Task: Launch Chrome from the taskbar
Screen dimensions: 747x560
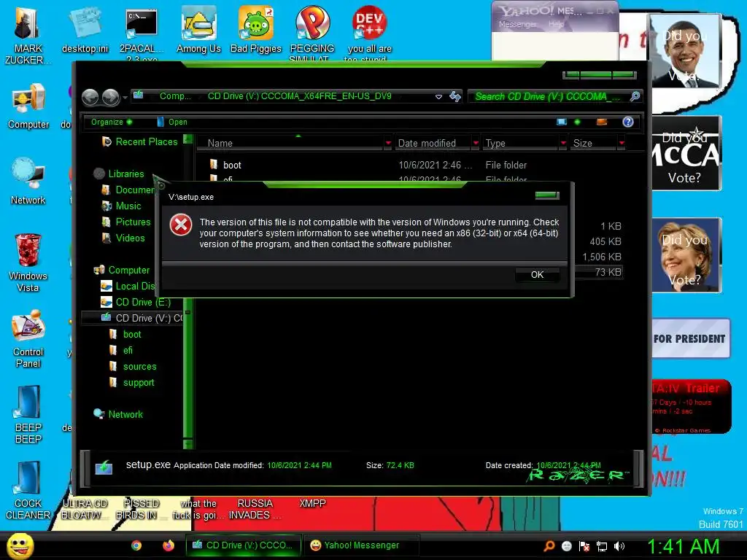Action: [136, 545]
